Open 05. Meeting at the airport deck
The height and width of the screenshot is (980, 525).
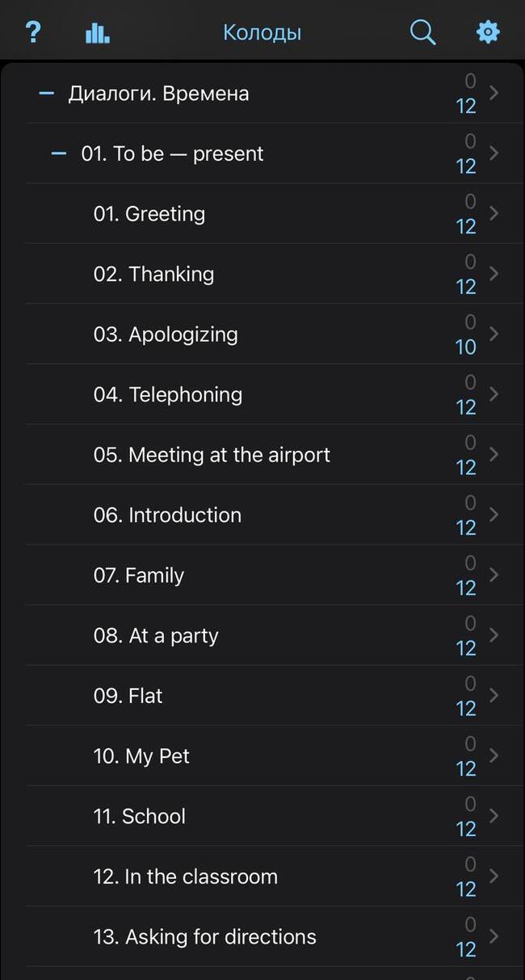(x=211, y=455)
